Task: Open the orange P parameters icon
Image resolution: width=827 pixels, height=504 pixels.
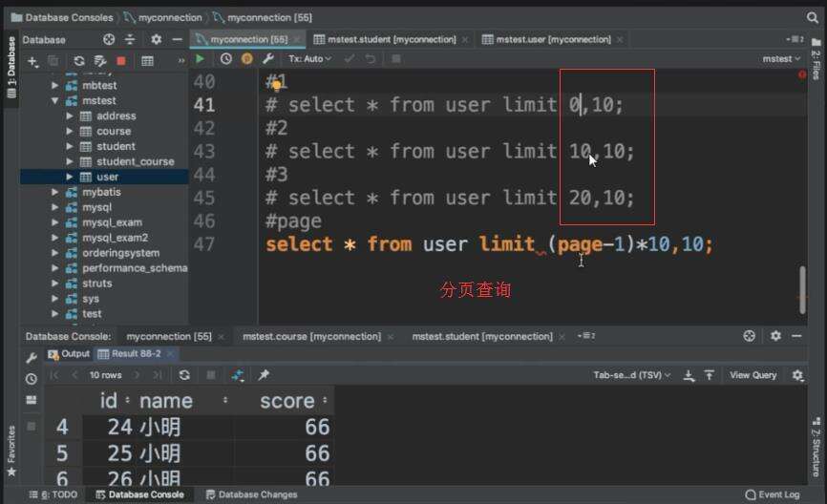Action: (x=246, y=59)
